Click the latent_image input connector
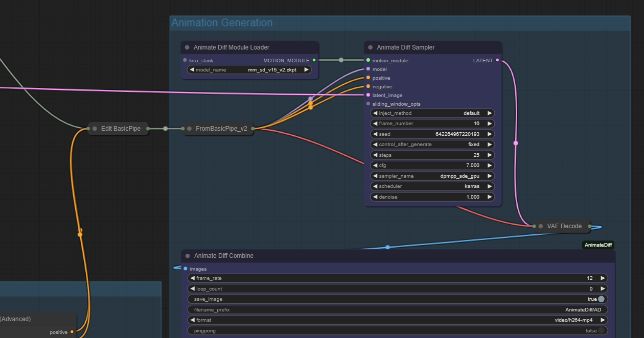This screenshot has width=644, height=338. (368, 95)
